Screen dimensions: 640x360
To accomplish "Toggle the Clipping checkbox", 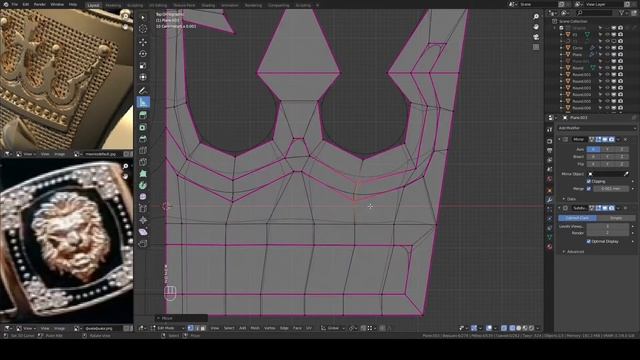I will click(589, 181).
